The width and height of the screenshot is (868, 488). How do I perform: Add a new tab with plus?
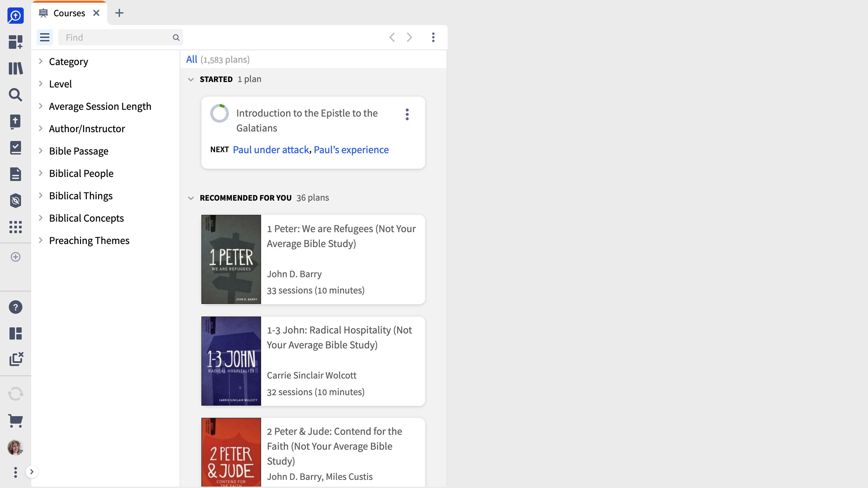click(x=119, y=13)
